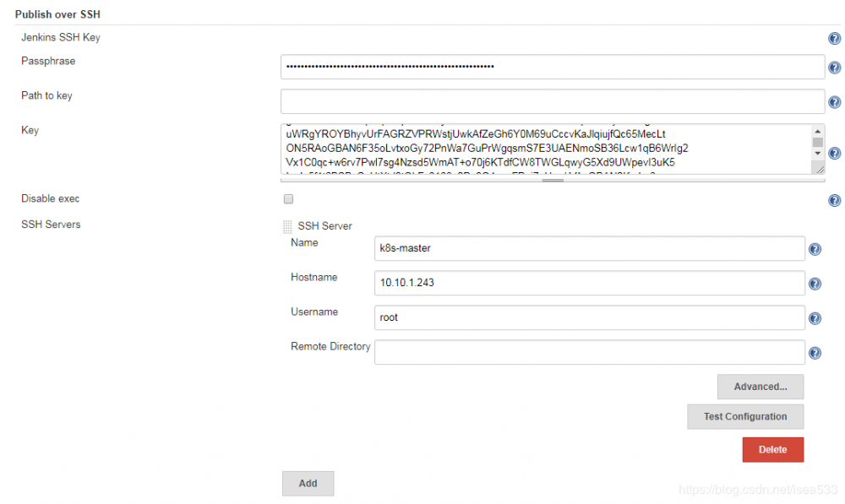Focus the Path to key field
Screen dimensions: 845x504
552,101
